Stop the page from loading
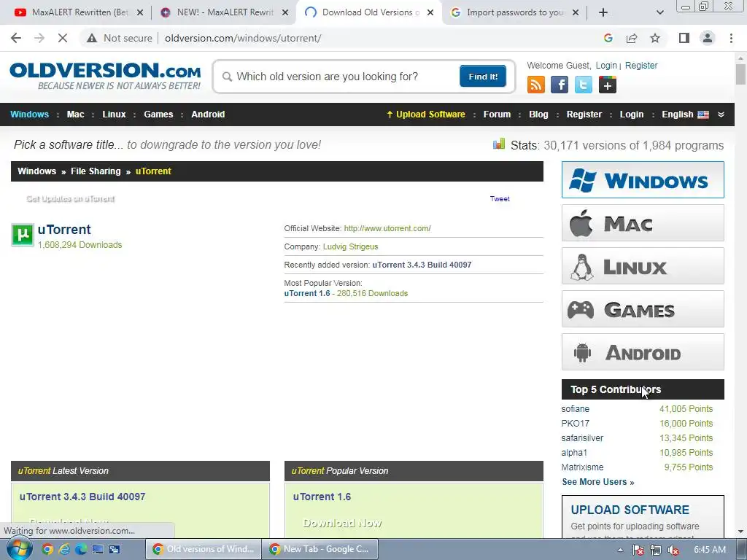747x560 pixels. [63, 38]
